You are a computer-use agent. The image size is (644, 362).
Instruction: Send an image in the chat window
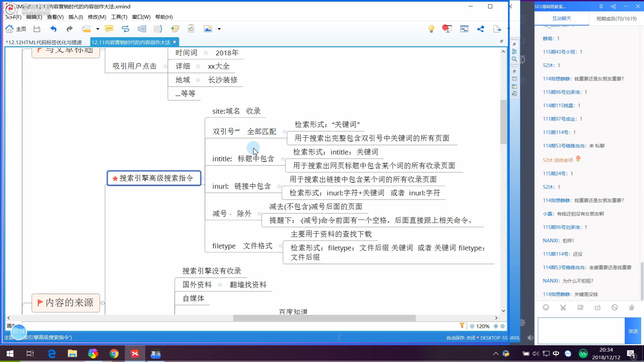click(580, 307)
